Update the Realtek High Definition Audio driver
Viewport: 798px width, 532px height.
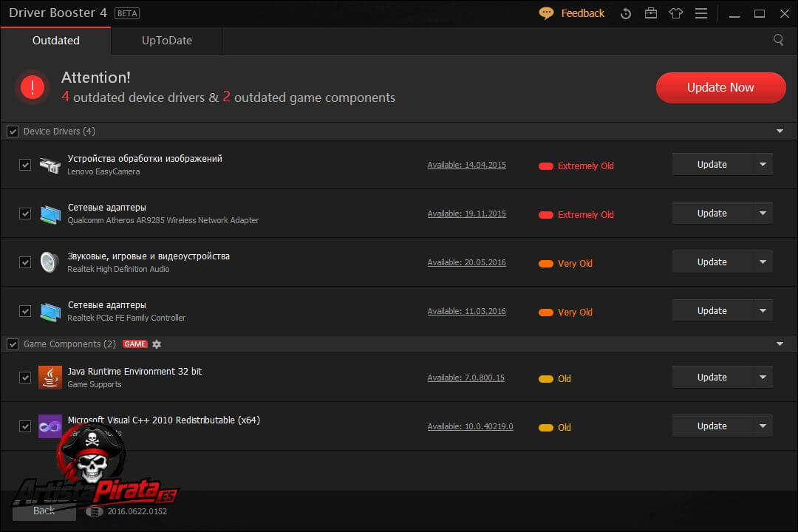[x=712, y=262]
